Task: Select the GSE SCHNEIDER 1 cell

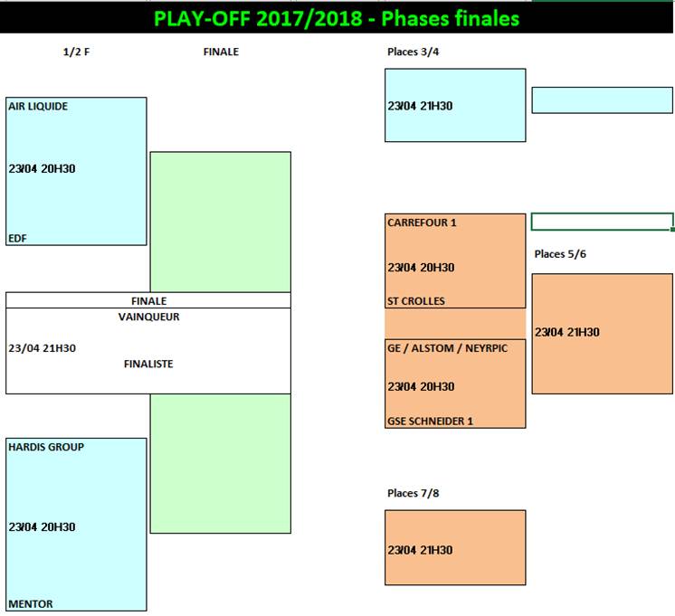Action: coord(431,421)
